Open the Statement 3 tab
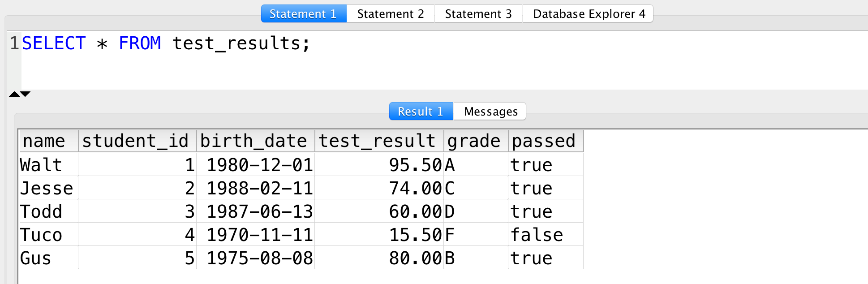 (x=478, y=14)
